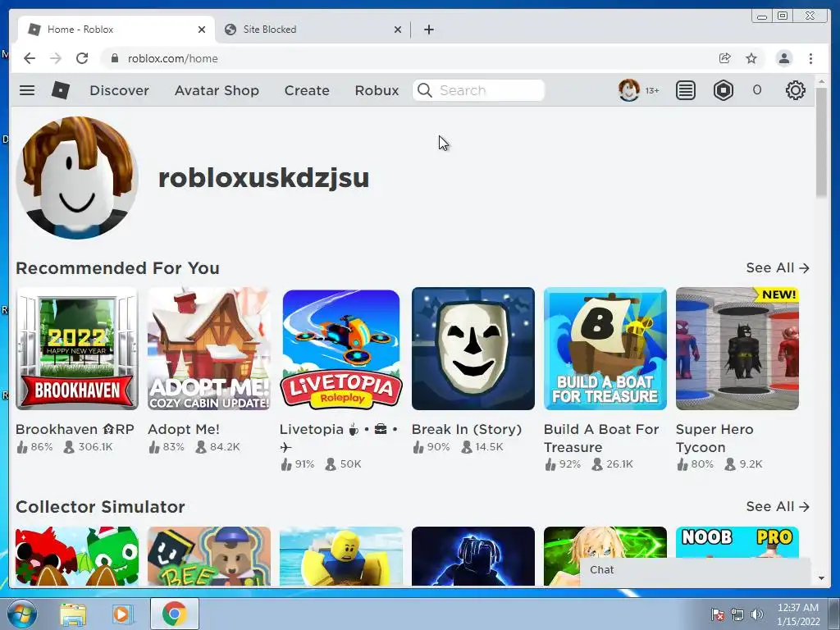See All for Recommended For You
This screenshot has width=840, height=630.
click(778, 268)
